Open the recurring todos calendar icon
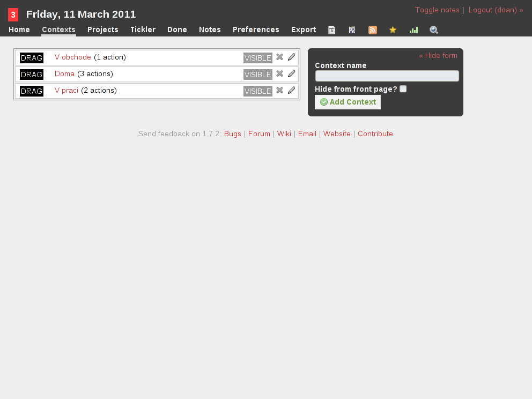This screenshot has height=399, width=532. pos(352,30)
